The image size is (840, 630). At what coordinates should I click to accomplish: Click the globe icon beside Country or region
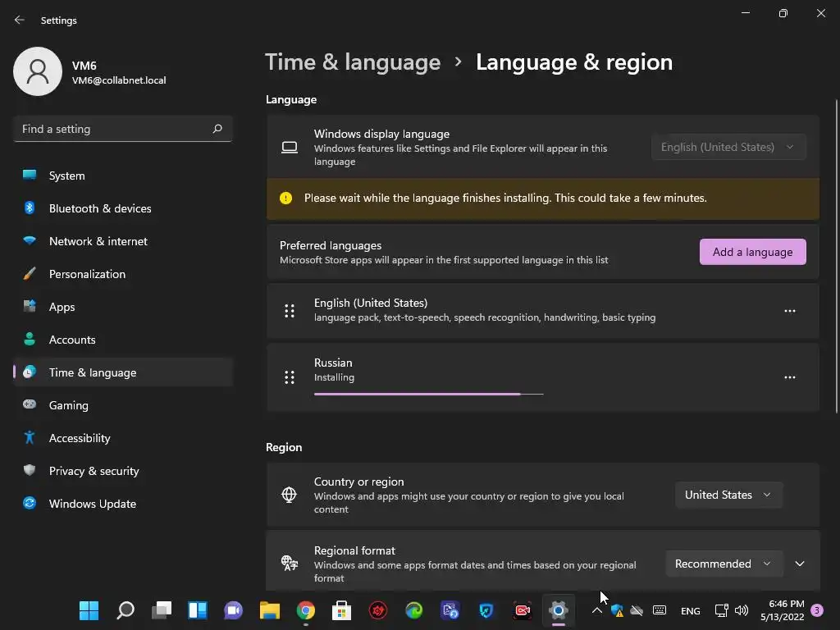[x=290, y=495]
